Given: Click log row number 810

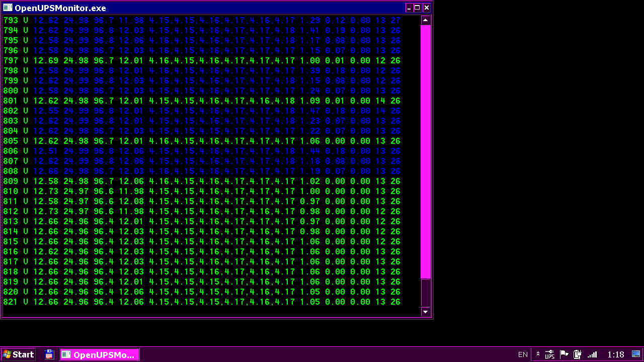Looking at the screenshot, I should tap(202, 191).
